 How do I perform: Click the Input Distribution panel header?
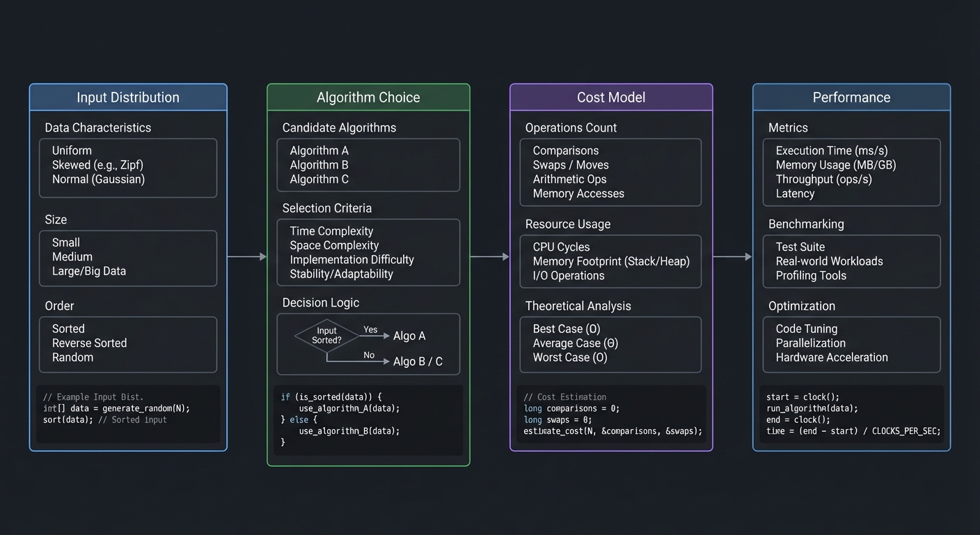[127, 97]
